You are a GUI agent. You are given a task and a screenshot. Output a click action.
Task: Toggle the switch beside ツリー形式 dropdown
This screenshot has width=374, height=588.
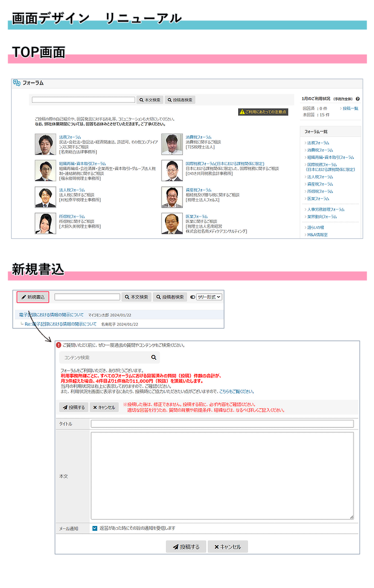(192, 297)
